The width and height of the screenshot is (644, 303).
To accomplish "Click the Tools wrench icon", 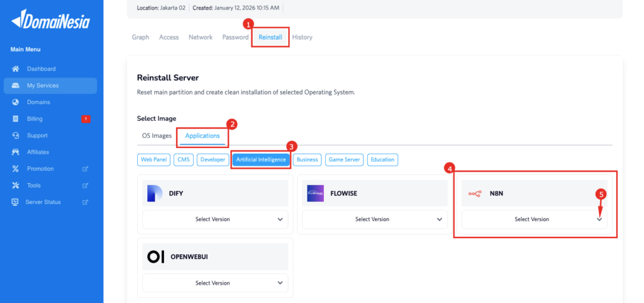I will pos(16,185).
